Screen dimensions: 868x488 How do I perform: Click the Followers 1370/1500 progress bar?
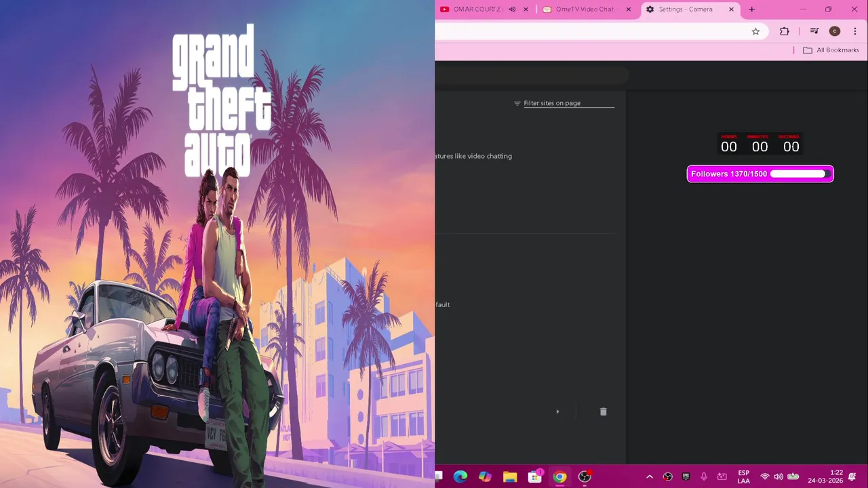(x=760, y=174)
